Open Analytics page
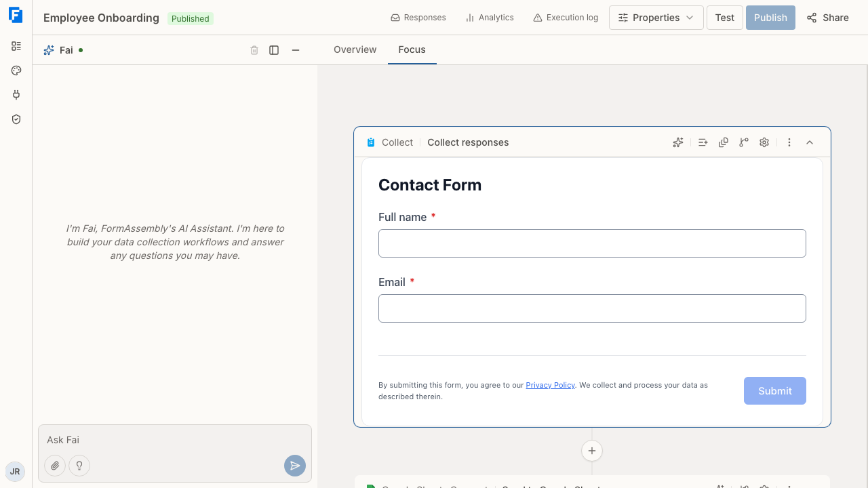The height and width of the screenshot is (488, 868). click(490, 18)
